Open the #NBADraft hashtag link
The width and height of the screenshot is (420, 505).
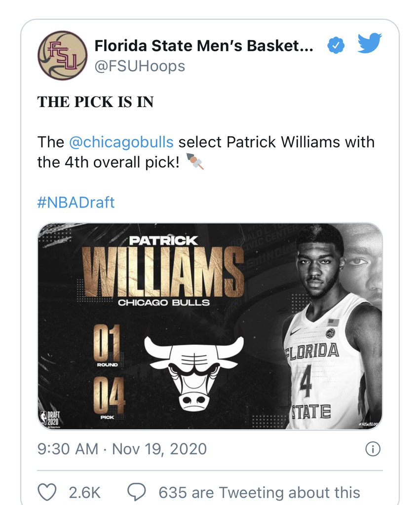[x=76, y=202]
